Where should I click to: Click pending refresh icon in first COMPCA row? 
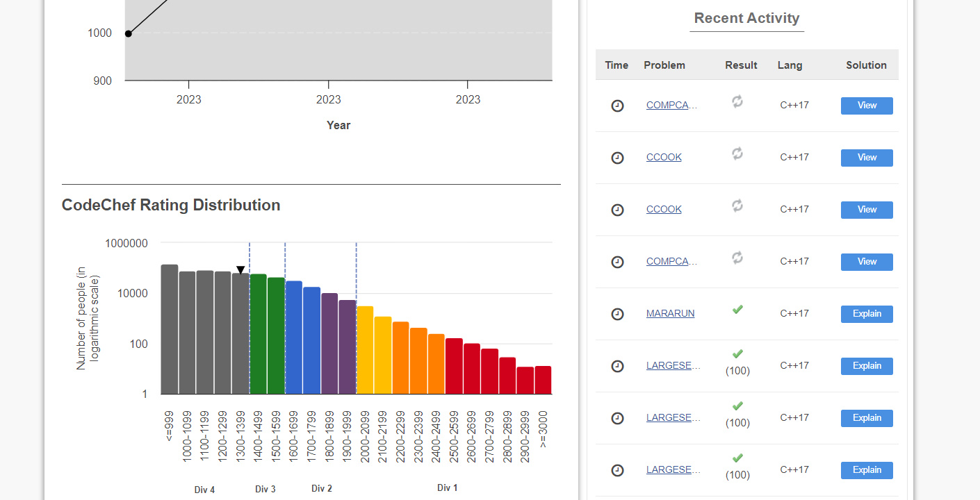pyautogui.click(x=737, y=101)
